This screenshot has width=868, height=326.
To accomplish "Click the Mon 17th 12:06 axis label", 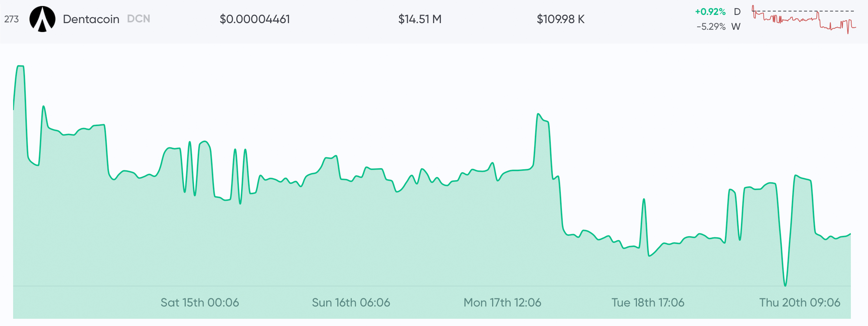I will tap(502, 302).
